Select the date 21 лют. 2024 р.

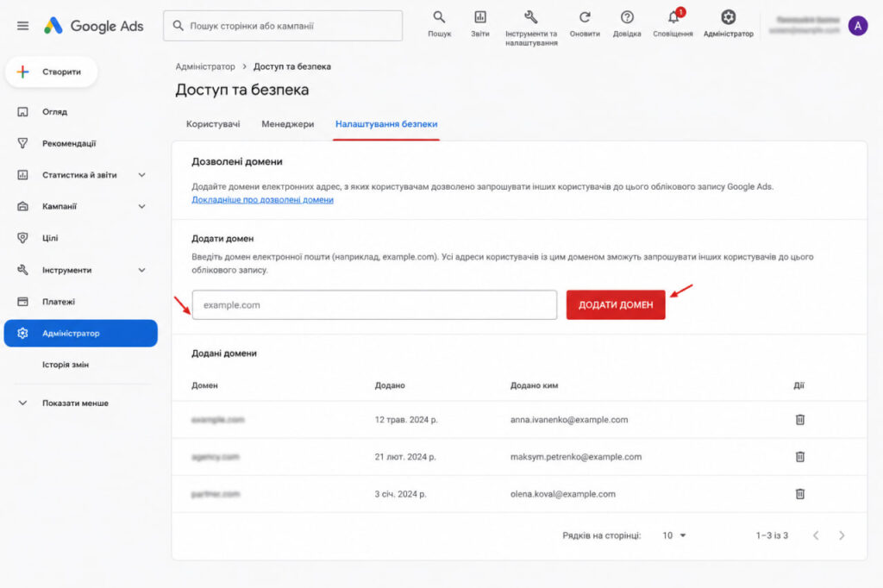pyautogui.click(x=405, y=457)
